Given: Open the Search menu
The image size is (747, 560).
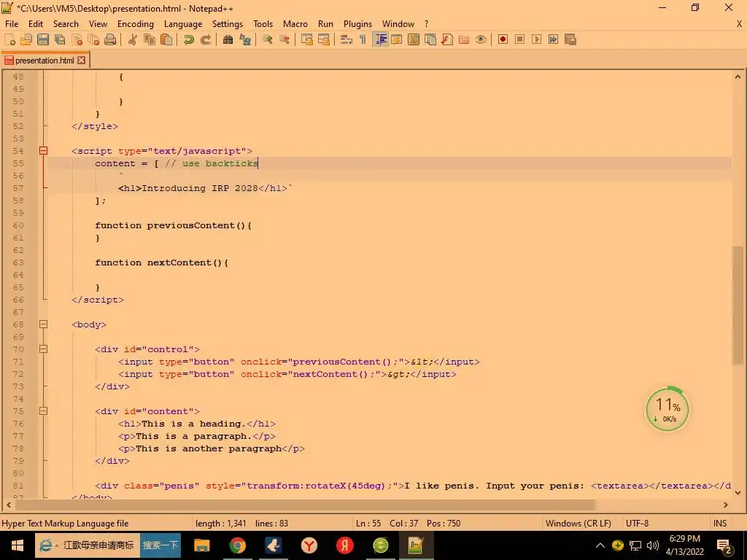Looking at the screenshot, I should 66,24.
